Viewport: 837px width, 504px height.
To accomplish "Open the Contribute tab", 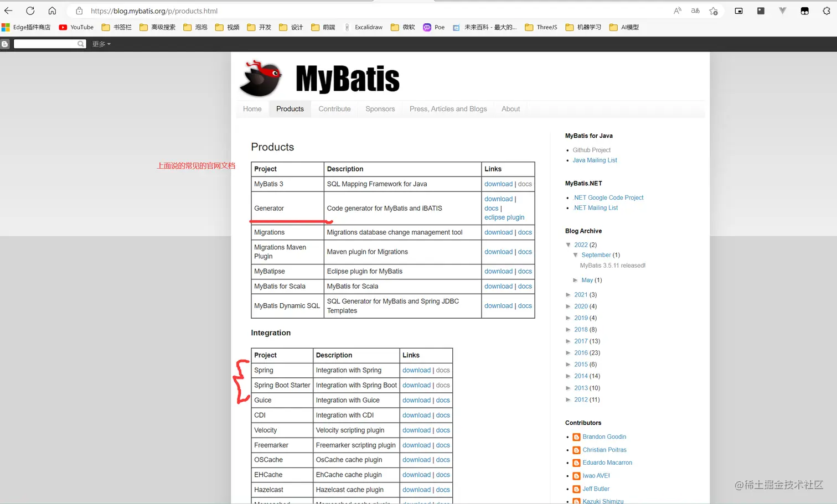I will (x=334, y=109).
